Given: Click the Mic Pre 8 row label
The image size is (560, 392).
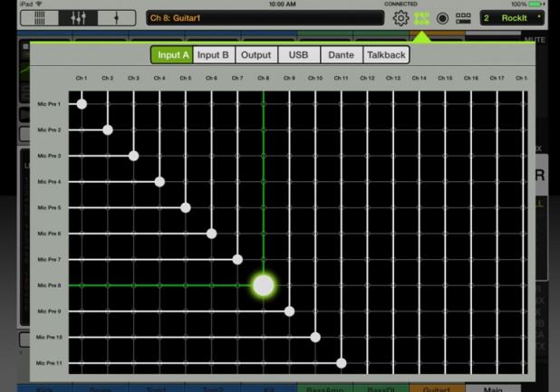Looking at the screenshot, I should 49,285.
